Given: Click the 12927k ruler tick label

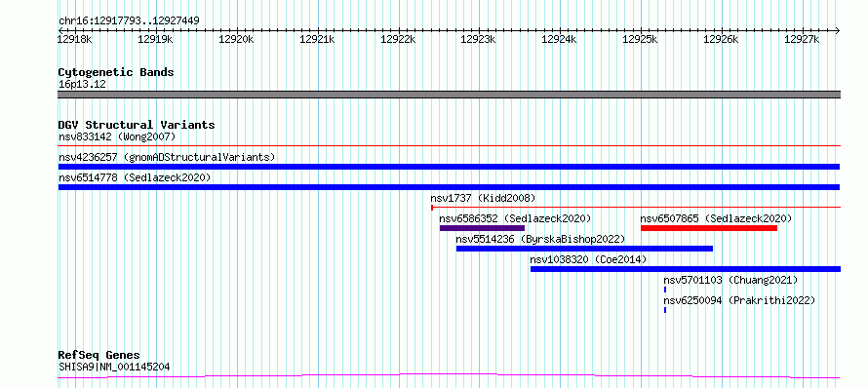Looking at the screenshot, I should pyautogui.click(x=802, y=39).
